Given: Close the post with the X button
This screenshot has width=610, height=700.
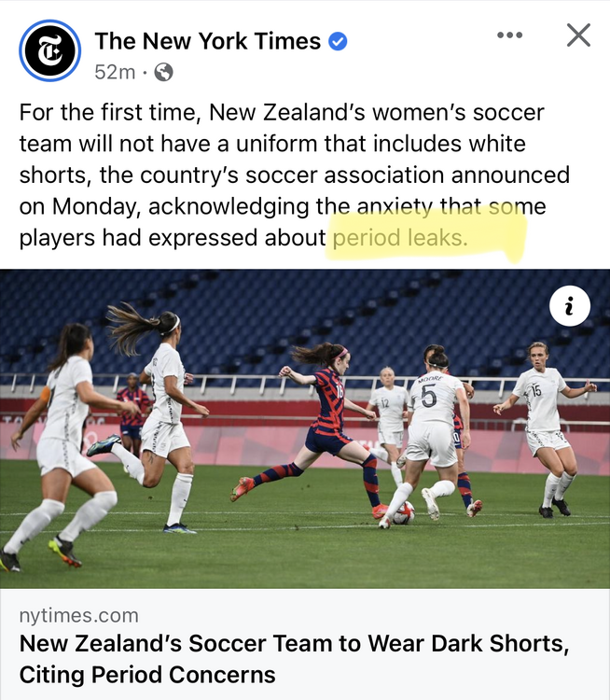Looking at the screenshot, I should [x=579, y=35].
